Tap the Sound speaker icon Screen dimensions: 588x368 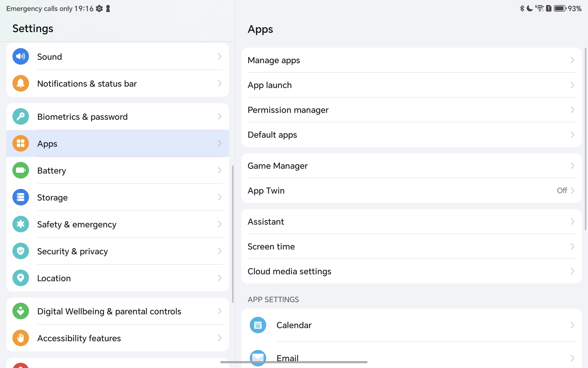(x=21, y=57)
